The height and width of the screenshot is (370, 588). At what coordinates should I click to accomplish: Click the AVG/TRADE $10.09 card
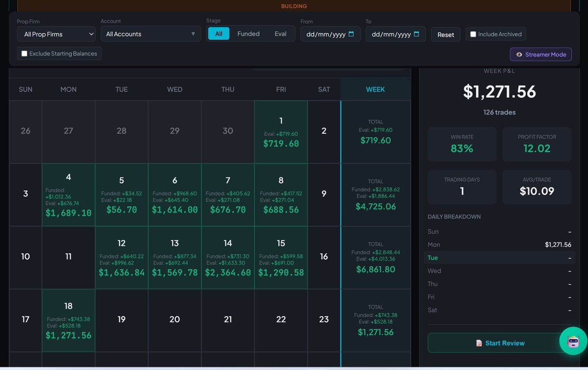click(537, 187)
